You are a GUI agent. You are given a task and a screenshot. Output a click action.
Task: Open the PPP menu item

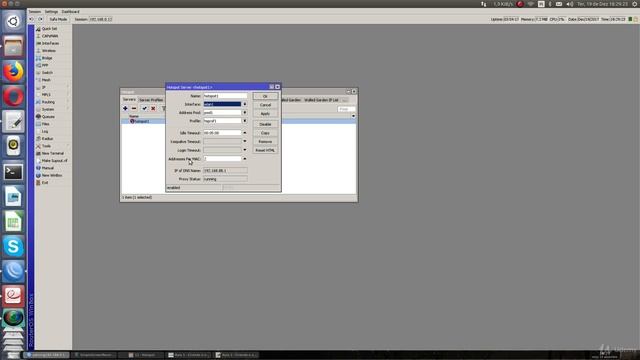45,65
